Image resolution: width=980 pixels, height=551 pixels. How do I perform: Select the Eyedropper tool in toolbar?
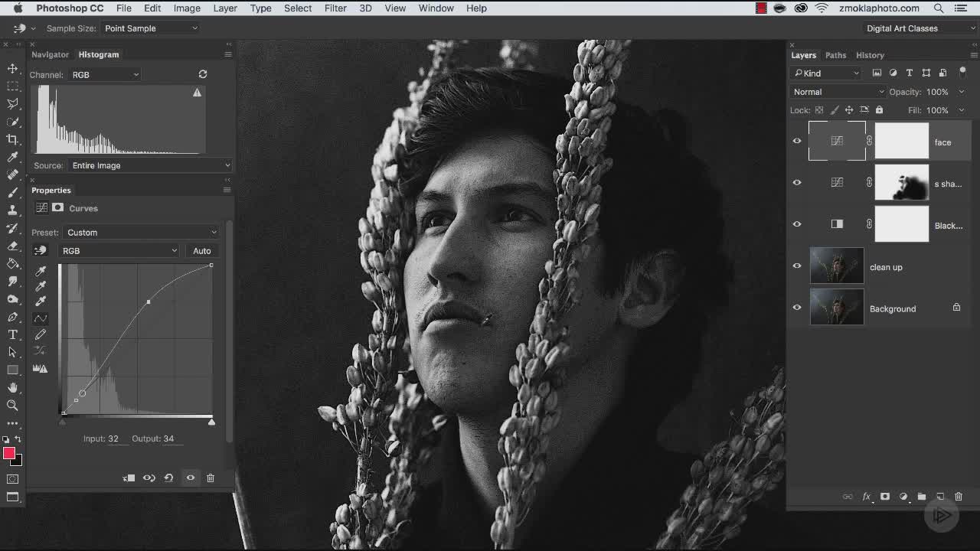pyautogui.click(x=13, y=157)
